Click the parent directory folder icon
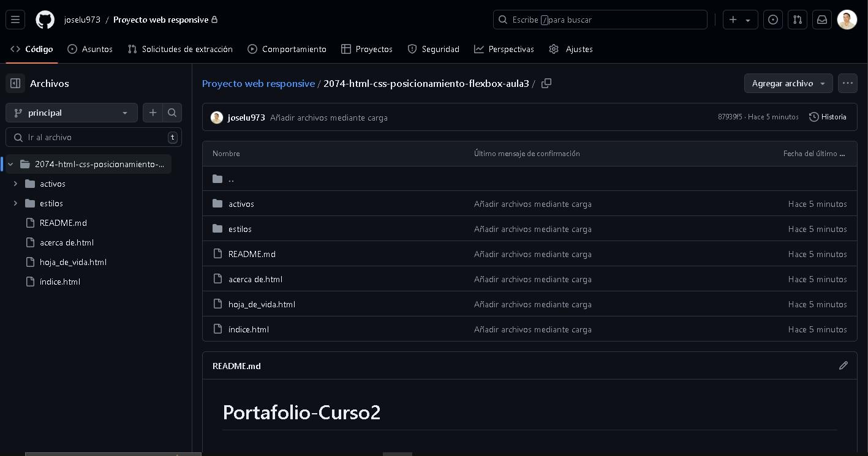Image resolution: width=868 pixels, height=456 pixels. (x=217, y=179)
